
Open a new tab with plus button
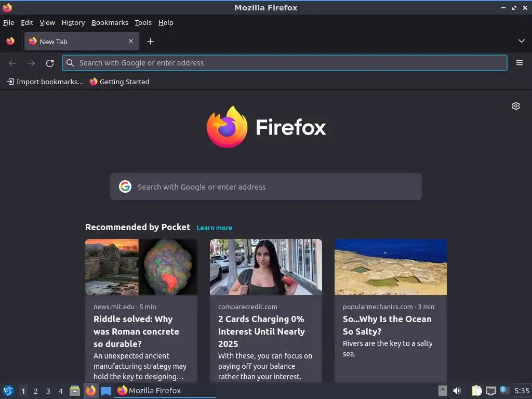coord(150,42)
